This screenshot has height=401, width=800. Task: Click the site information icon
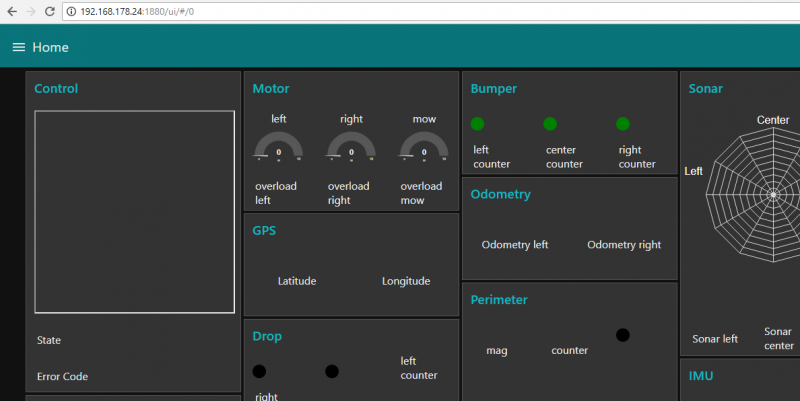tap(71, 11)
